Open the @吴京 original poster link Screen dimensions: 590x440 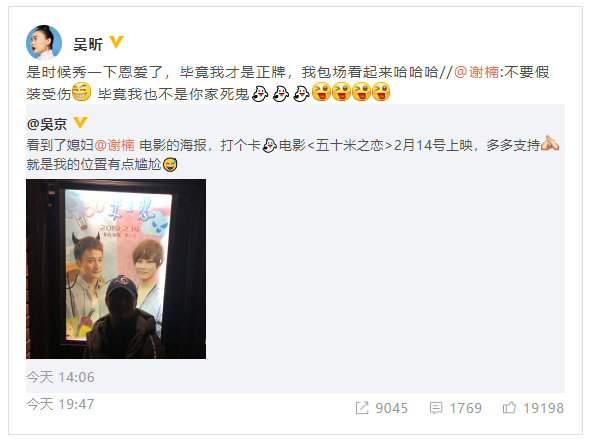(x=47, y=124)
